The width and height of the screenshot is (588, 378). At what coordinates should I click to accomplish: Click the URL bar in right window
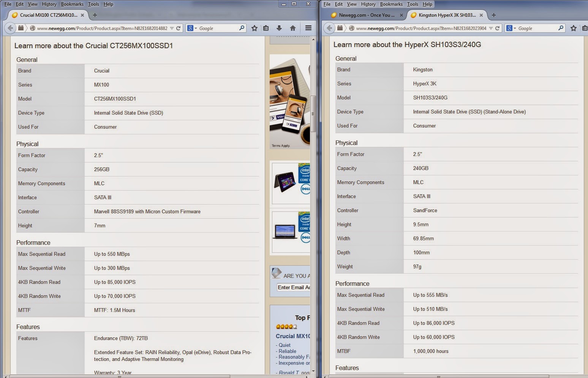click(421, 28)
